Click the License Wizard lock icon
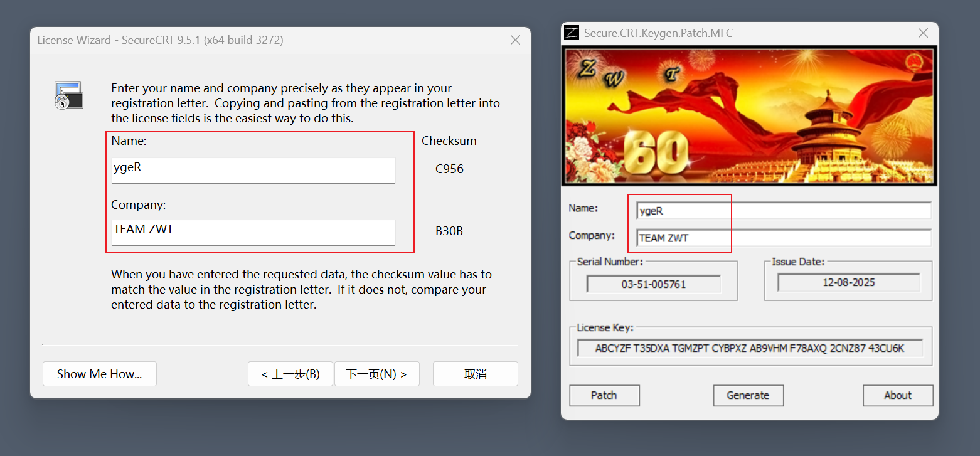 click(68, 95)
